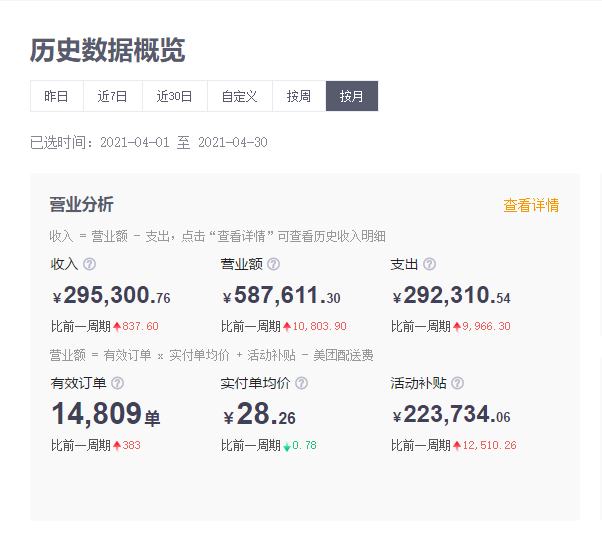Open the 自定义 date range option
Screen dimensions: 602x536
pyautogui.click(x=240, y=96)
